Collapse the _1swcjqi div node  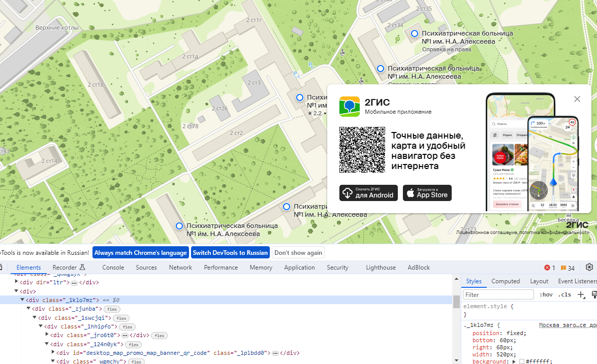34,317
